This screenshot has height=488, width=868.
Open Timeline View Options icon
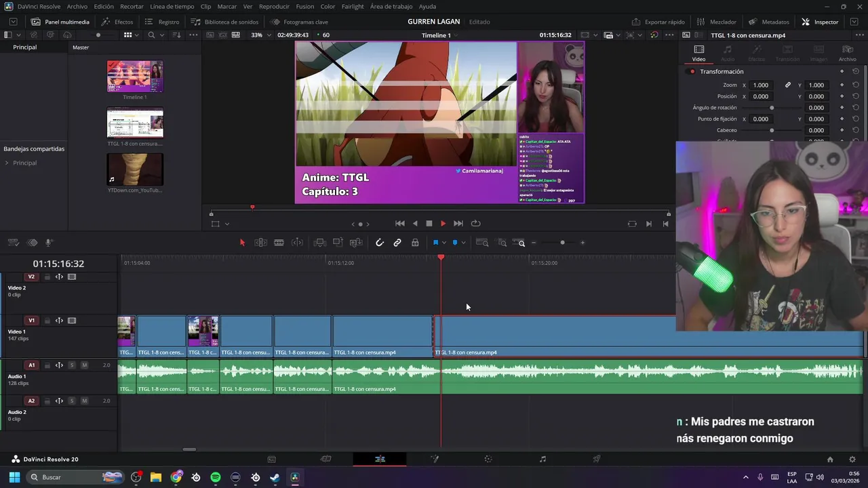pos(13,243)
